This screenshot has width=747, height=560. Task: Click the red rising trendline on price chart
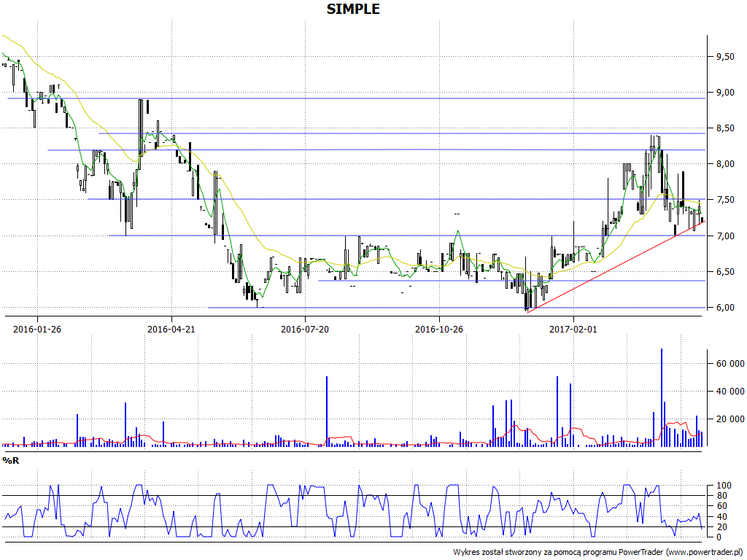coord(614,266)
